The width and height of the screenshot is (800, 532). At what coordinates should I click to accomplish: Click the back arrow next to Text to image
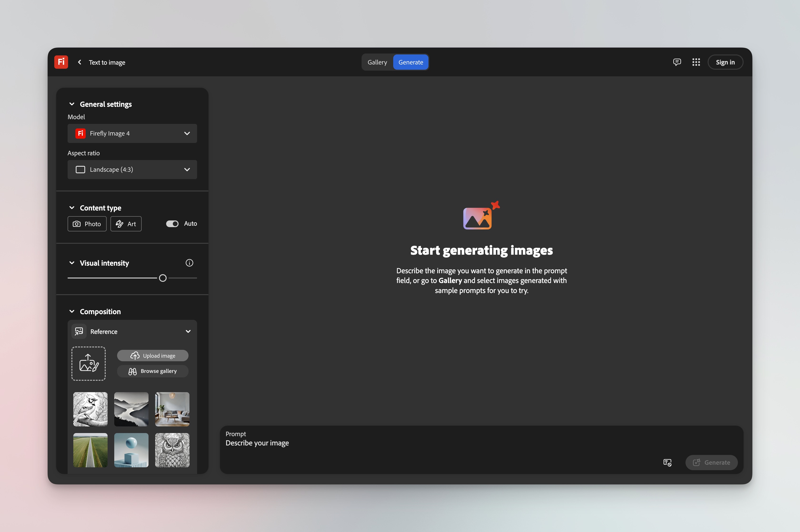tap(80, 62)
